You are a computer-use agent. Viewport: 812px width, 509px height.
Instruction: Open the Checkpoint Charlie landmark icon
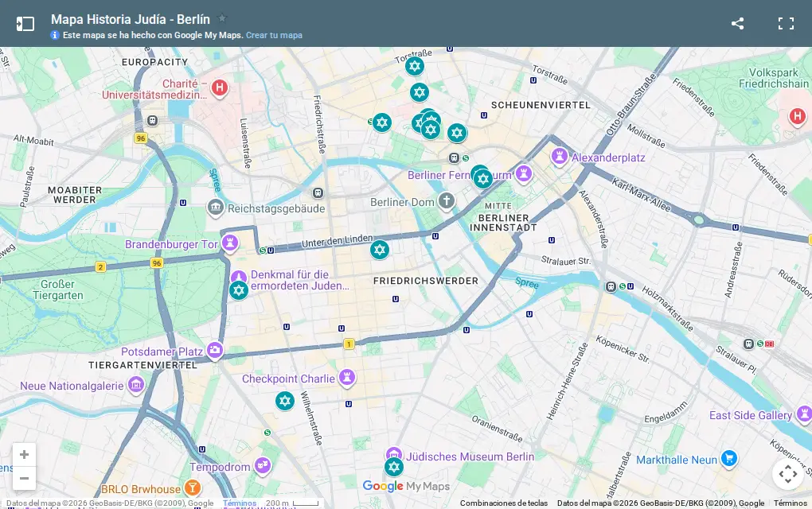coord(347,377)
